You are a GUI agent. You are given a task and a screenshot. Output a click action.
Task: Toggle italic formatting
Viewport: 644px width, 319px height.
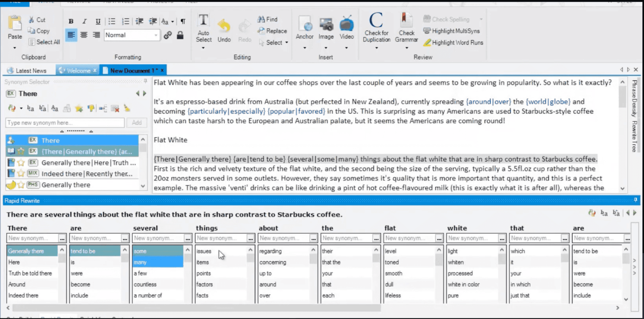(84, 21)
